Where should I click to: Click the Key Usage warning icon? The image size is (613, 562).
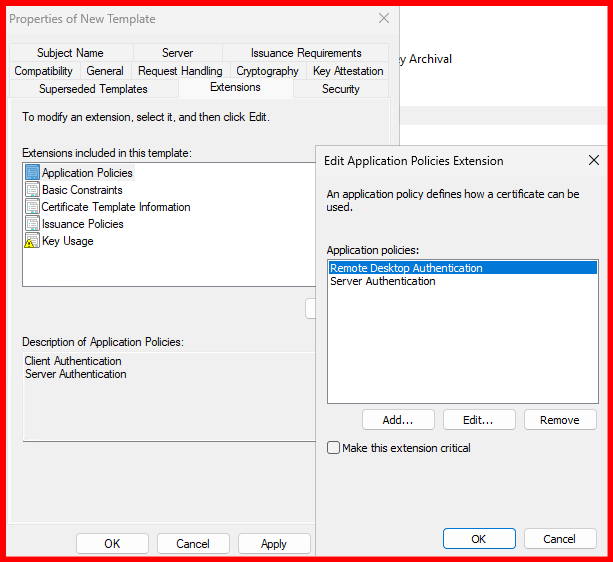[32, 241]
